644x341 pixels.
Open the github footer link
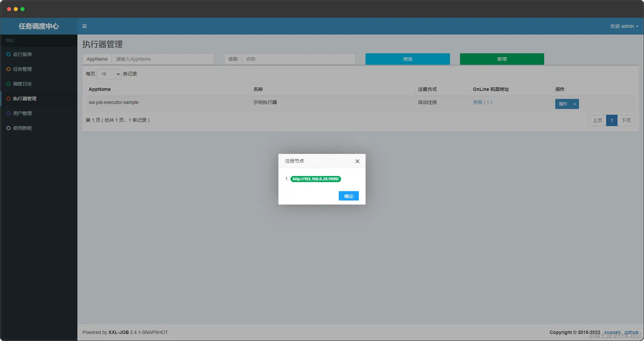631,332
